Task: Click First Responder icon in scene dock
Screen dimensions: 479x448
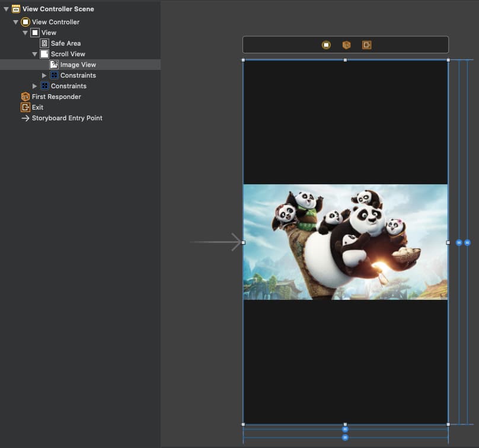Action: click(x=346, y=45)
